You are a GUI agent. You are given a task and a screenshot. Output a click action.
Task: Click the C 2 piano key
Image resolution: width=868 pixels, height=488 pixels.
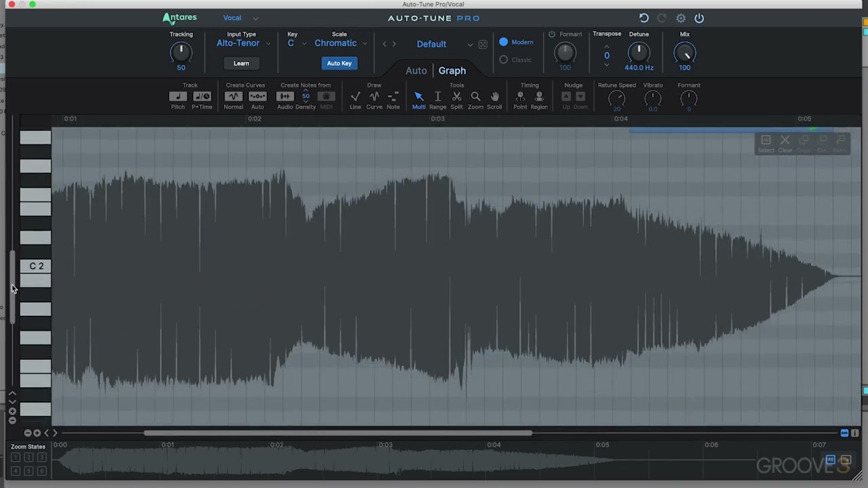[35, 266]
